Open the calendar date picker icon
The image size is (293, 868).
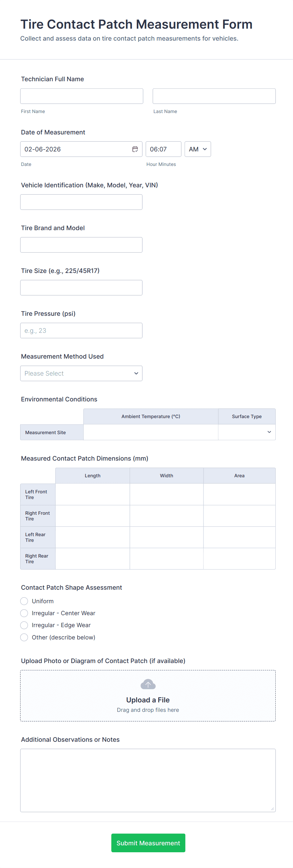pyautogui.click(x=135, y=149)
